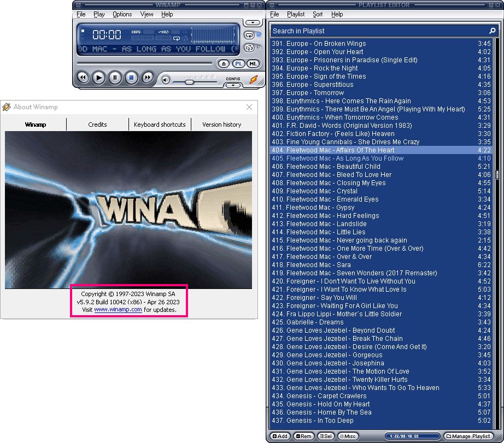Viewport: 504px width, 443px height.
Task: Open the Options menu in Winamp
Action: tap(122, 14)
